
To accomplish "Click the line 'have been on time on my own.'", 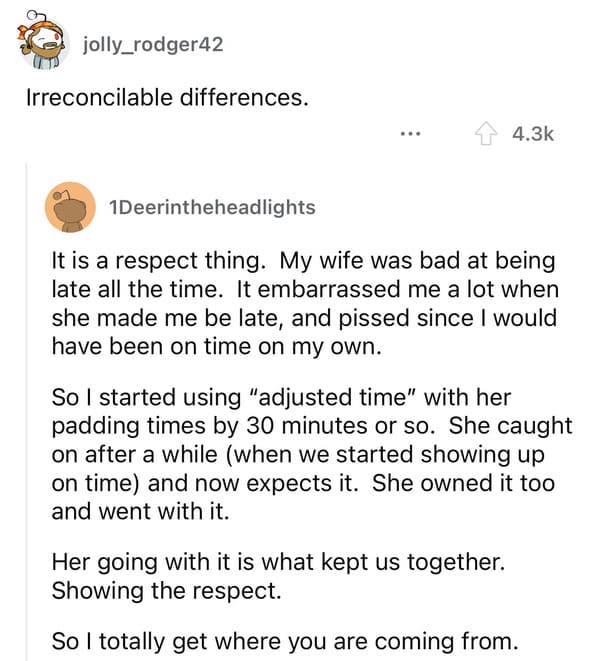I will pos(217,347).
